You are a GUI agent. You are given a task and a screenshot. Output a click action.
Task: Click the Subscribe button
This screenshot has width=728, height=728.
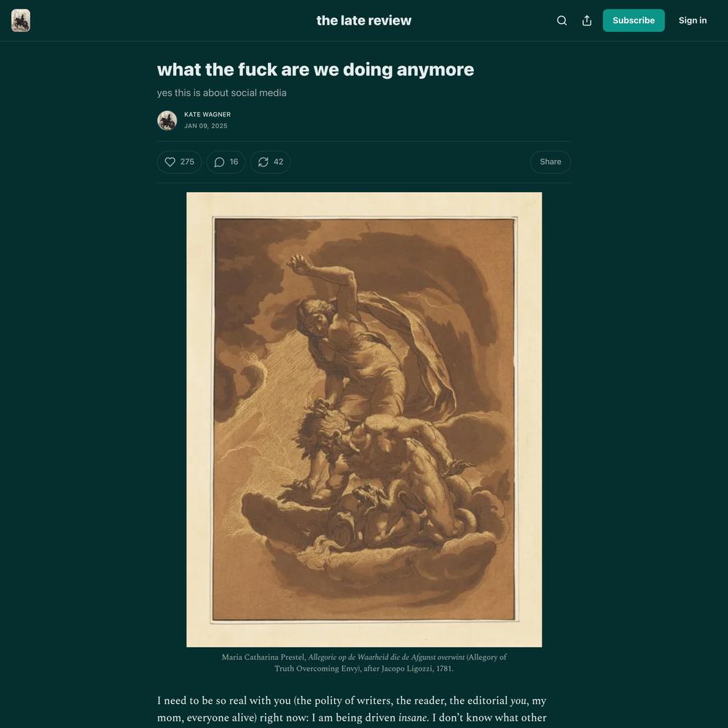pos(633,20)
